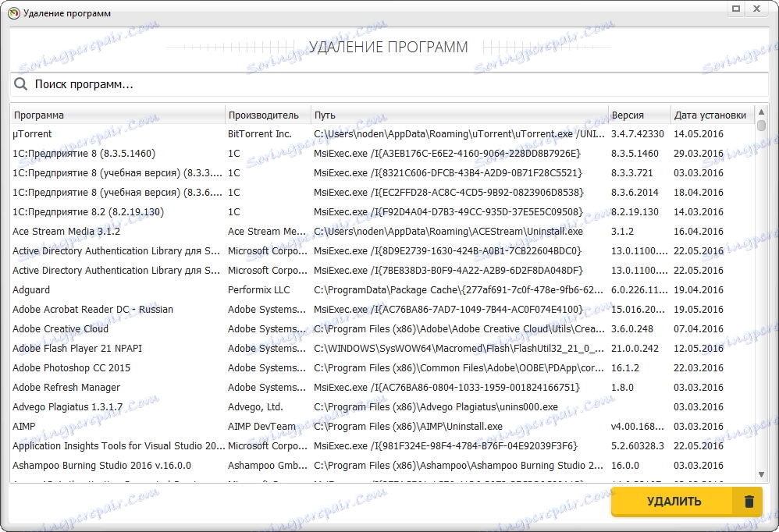This screenshot has width=779, height=532.
Task: Click install date 14.05.2016 for µTorrent
Action: (x=698, y=134)
